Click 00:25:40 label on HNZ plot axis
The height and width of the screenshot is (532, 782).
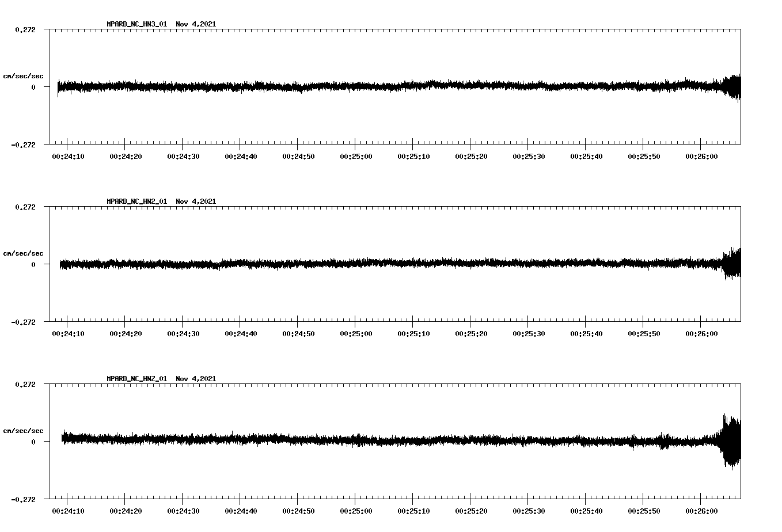586,511
